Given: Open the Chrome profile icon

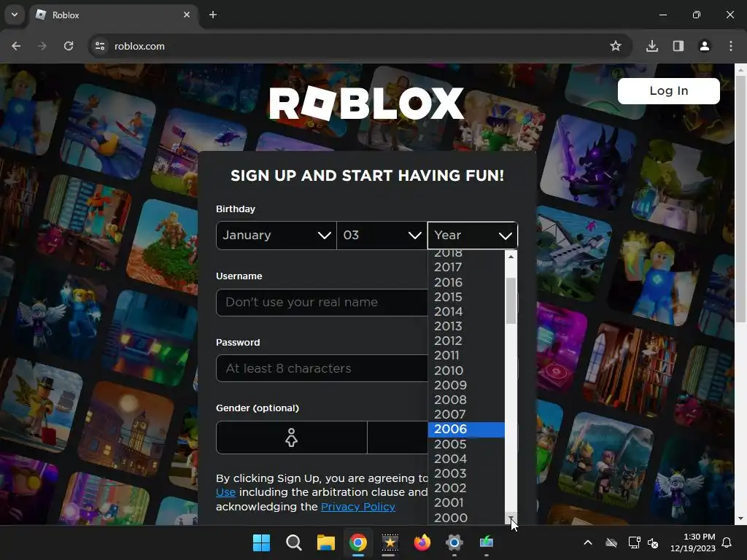Looking at the screenshot, I should pos(705,46).
